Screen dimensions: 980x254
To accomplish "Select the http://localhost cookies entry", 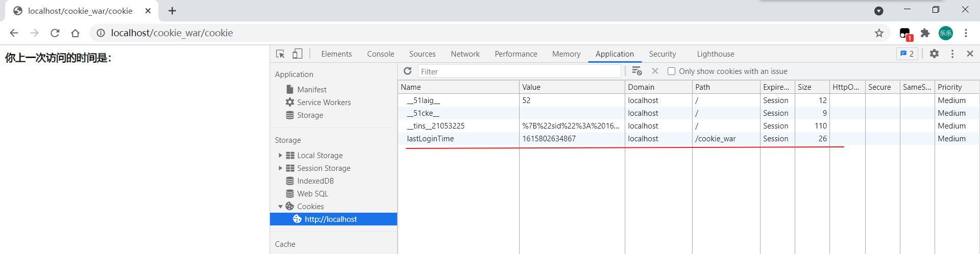I will (x=331, y=219).
